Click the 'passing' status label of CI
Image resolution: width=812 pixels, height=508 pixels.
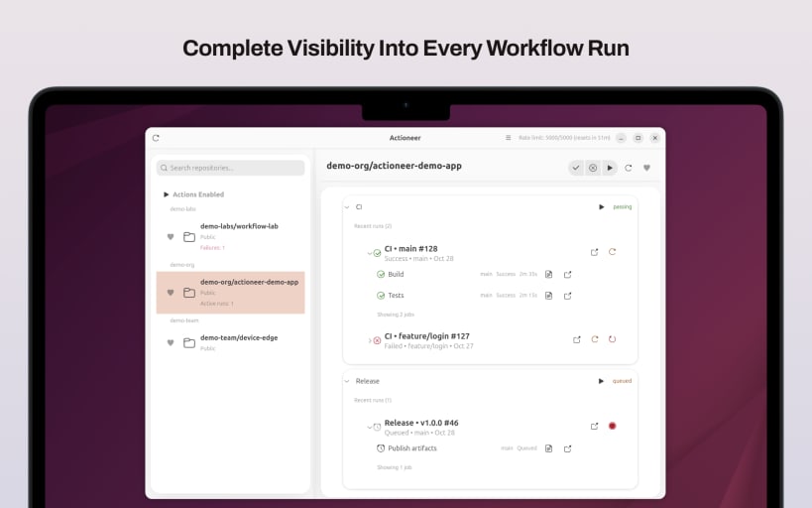[622, 206]
